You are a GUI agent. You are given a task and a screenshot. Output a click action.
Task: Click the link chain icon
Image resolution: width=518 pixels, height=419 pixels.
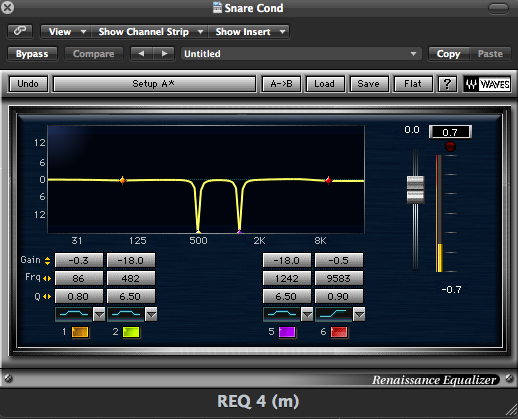[x=20, y=31]
